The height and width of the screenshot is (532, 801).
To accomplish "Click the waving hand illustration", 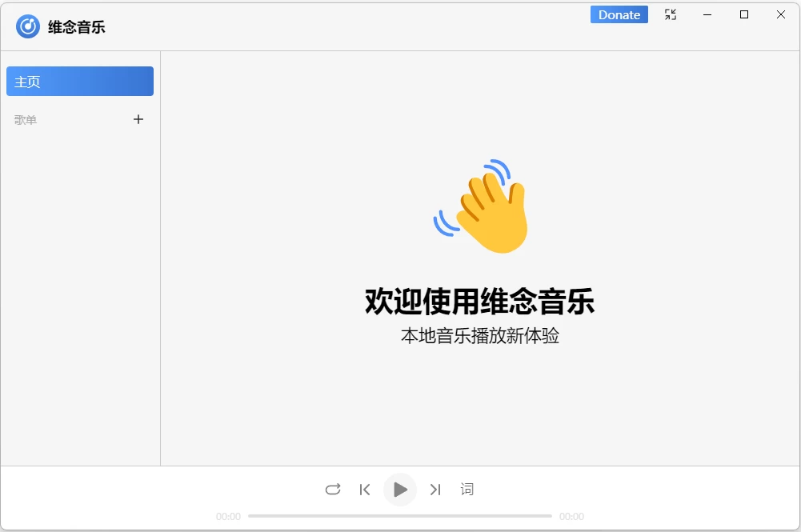I will [483, 207].
